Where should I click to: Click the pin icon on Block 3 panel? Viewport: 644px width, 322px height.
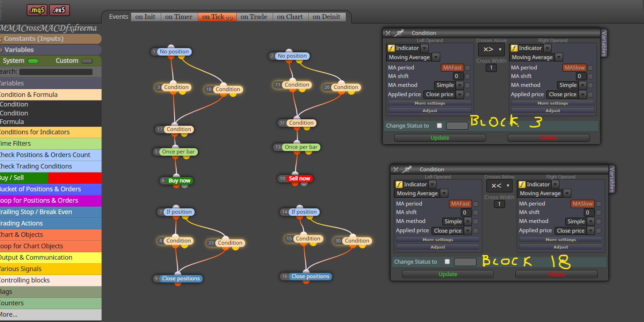tap(399, 33)
